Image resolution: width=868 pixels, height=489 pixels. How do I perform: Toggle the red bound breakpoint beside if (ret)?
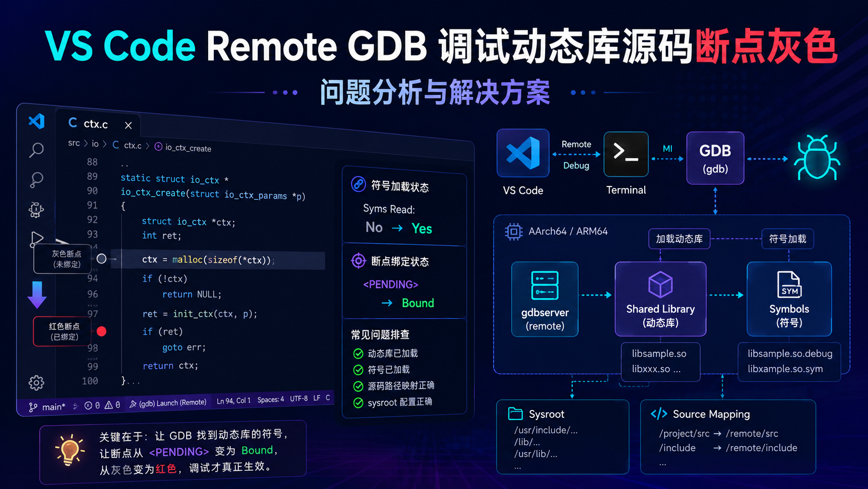click(x=102, y=331)
